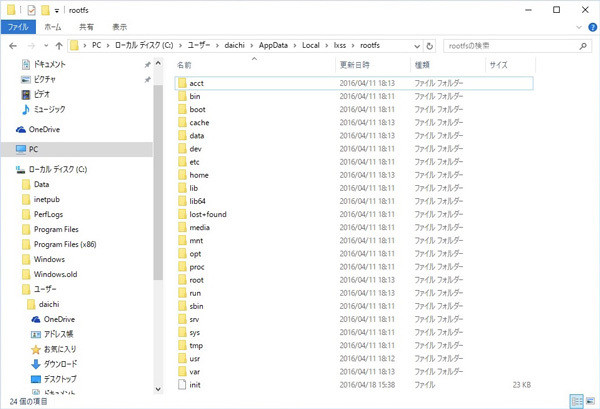Switch to large icons view in status bar

(x=588, y=400)
